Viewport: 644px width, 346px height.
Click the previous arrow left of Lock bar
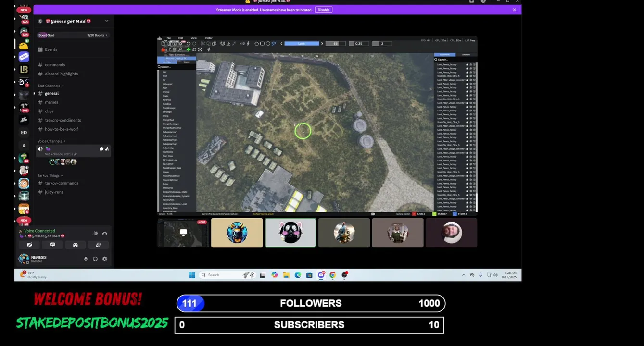point(281,43)
